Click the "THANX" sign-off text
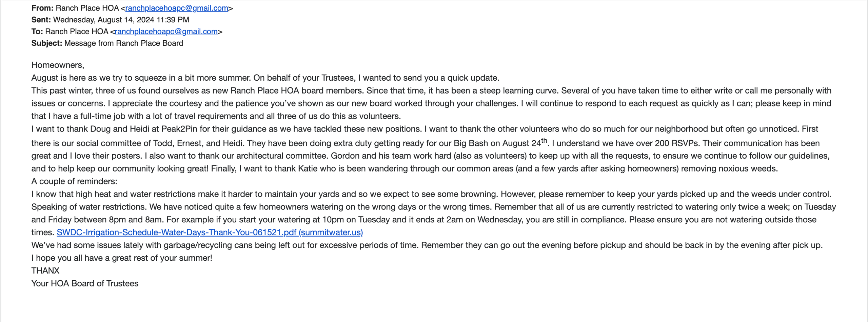This screenshot has height=322, width=868. tap(45, 271)
